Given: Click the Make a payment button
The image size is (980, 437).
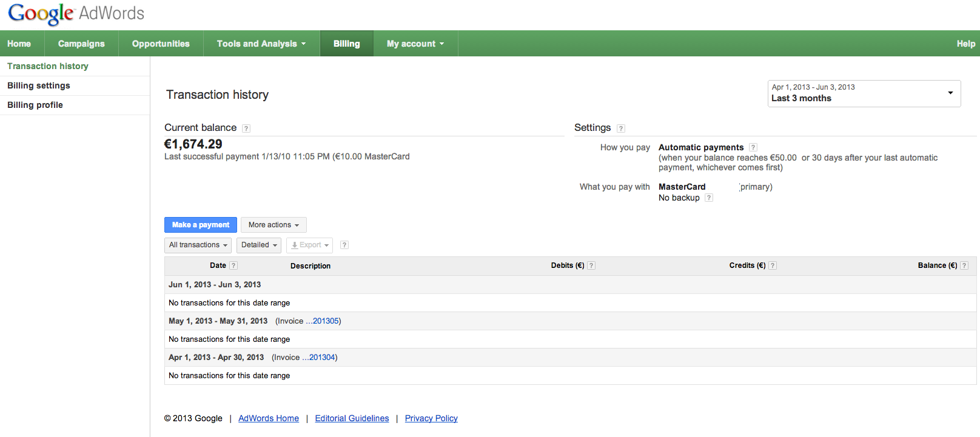Looking at the screenshot, I should (x=201, y=225).
